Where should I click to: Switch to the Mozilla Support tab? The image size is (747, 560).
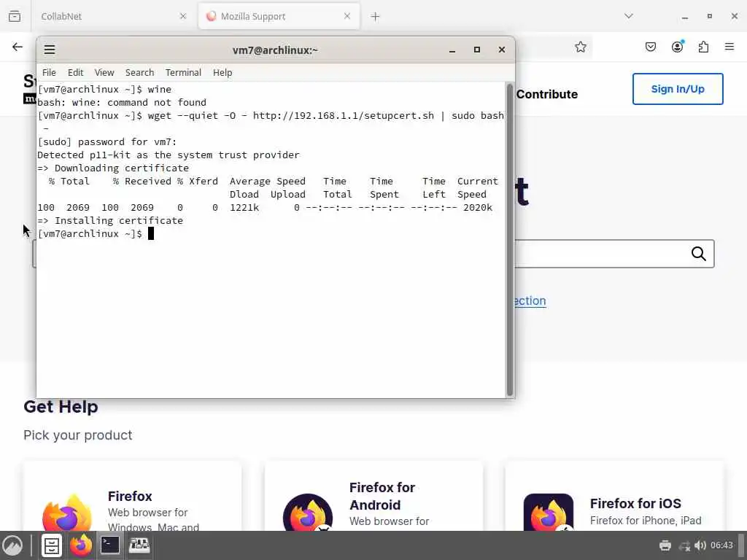tap(279, 16)
